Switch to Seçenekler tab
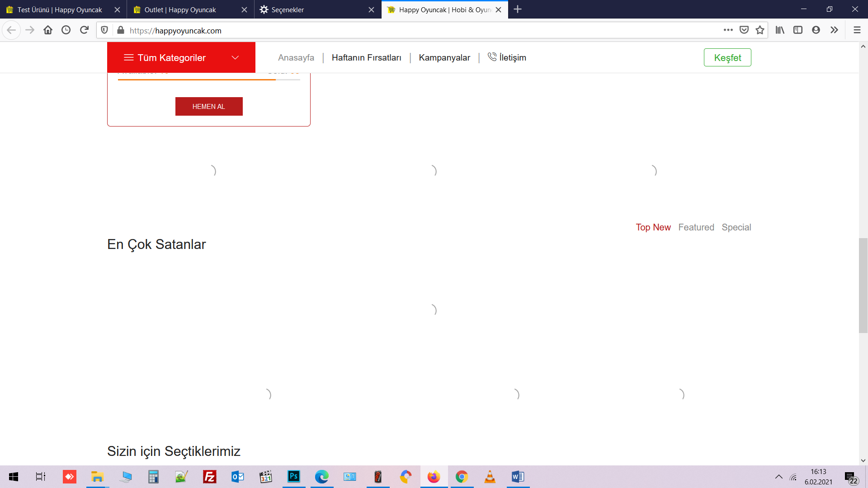 (317, 9)
